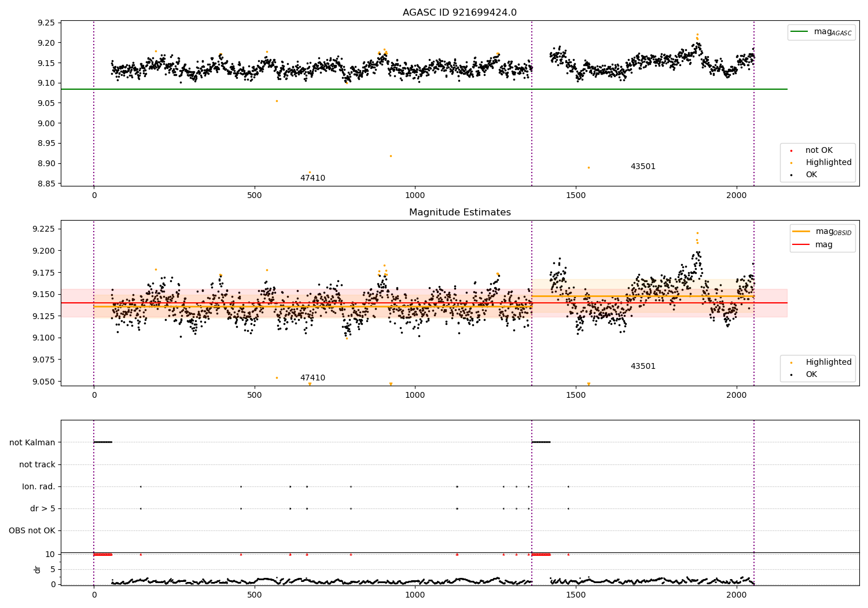Click the 9.25 y-axis tick in top plot
Screen dimensions: 868x608
(x=46, y=23)
